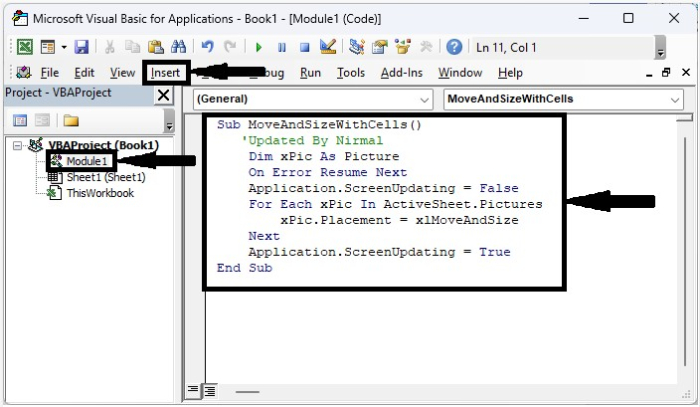The image size is (700, 407).
Task: Open the Properties Window icon
Action: 379,47
